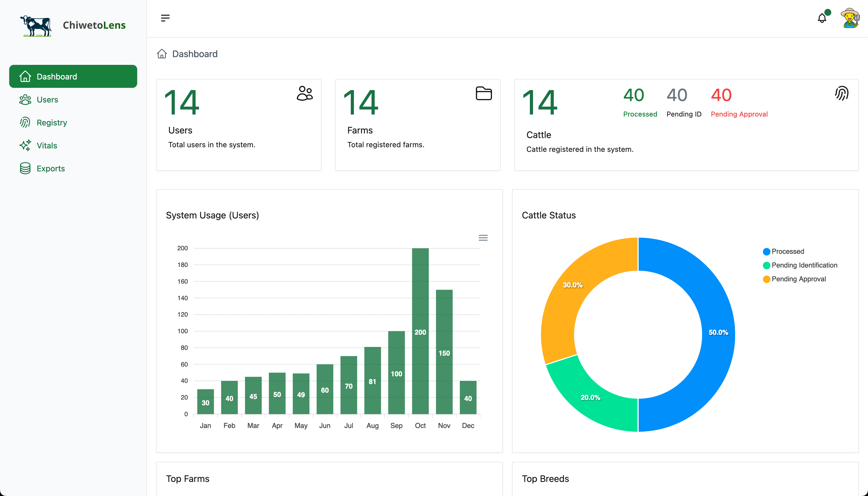Image resolution: width=868 pixels, height=496 pixels.
Task: Click the users icon on Users card
Action: (305, 93)
